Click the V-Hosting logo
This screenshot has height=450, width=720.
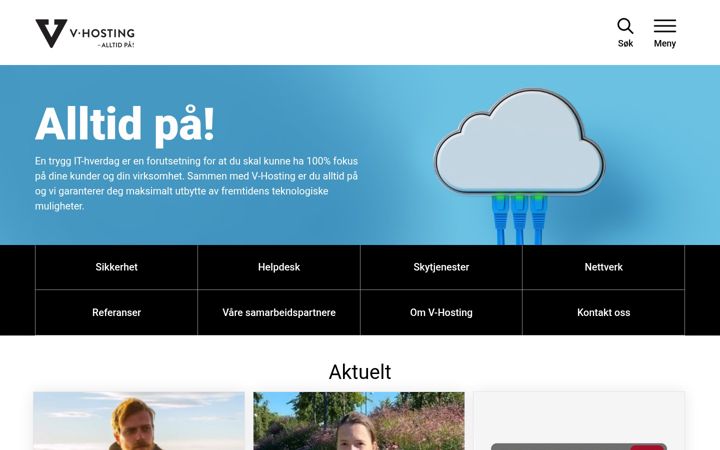pyautogui.click(x=85, y=33)
